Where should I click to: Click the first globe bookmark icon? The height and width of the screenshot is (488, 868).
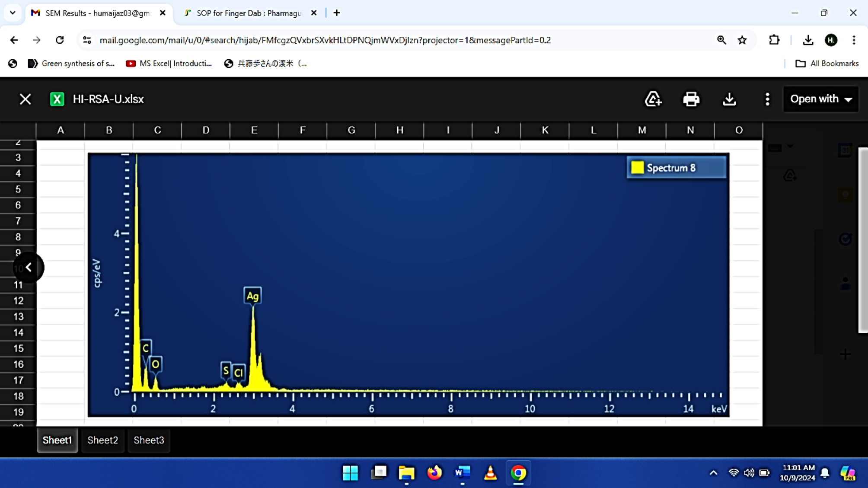click(x=13, y=64)
